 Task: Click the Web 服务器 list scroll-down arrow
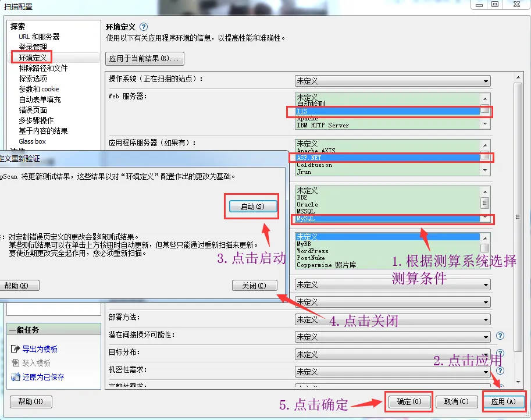485,124
